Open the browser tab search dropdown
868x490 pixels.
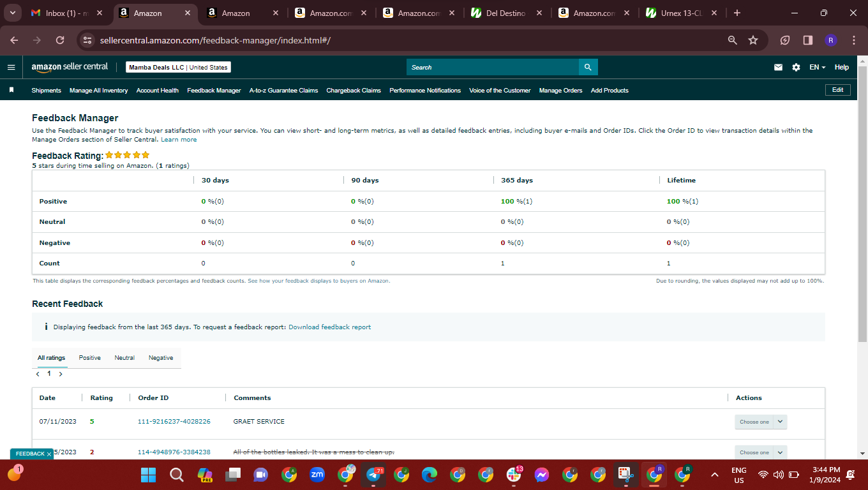pos(13,13)
